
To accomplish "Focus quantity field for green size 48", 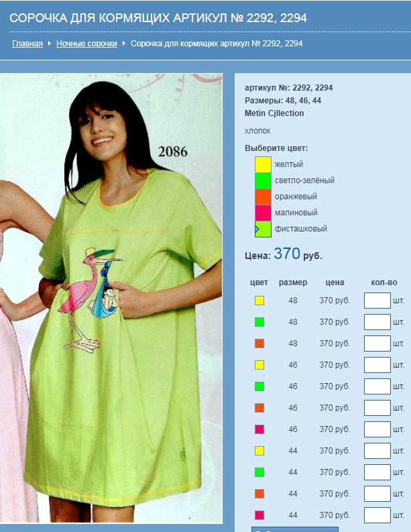I will click(377, 322).
